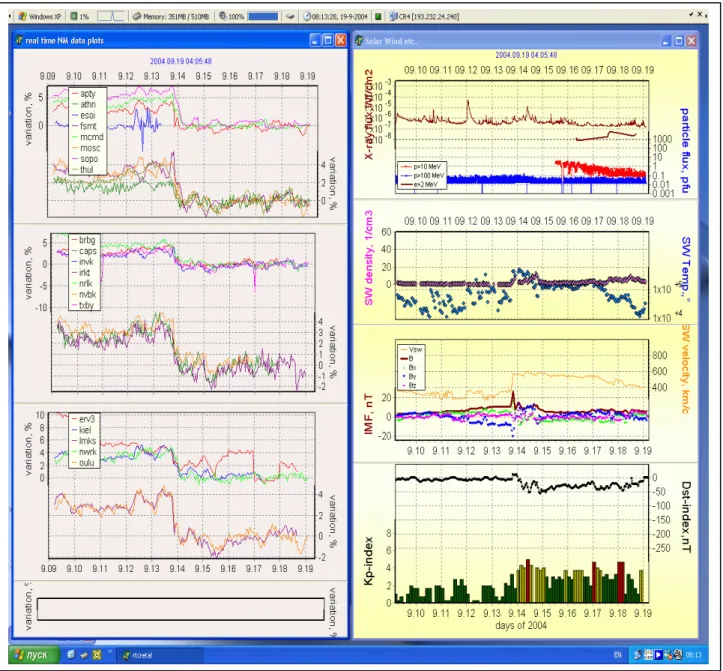Click the left arrow at the top bar's start
The width and height of the screenshot is (723, 671).
click(10, 17)
